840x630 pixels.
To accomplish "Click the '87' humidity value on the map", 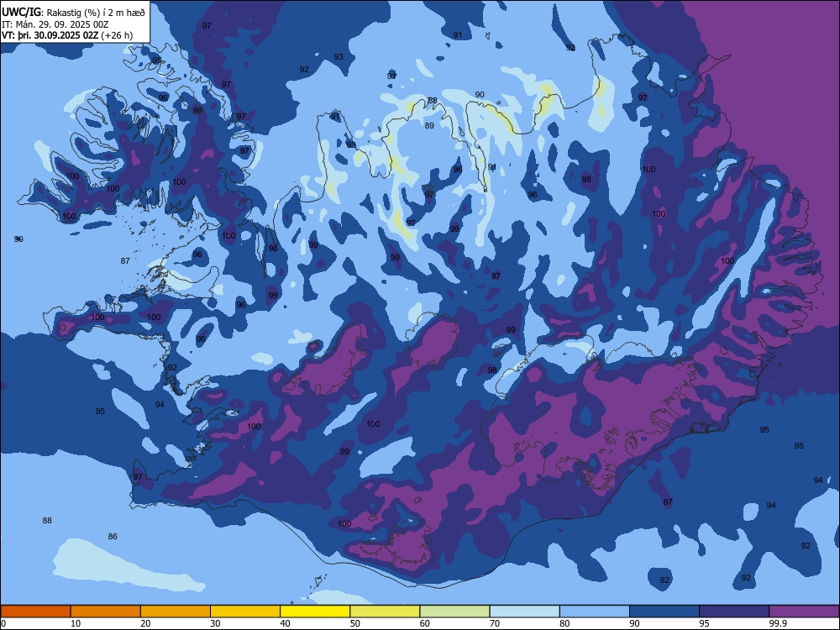I will [x=125, y=261].
